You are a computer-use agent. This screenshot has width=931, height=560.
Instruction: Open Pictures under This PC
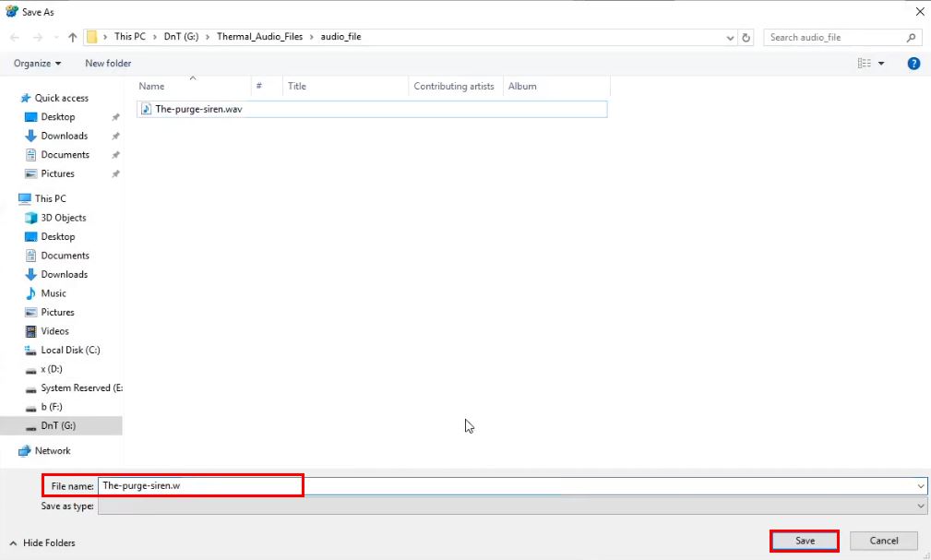[x=57, y=313]
